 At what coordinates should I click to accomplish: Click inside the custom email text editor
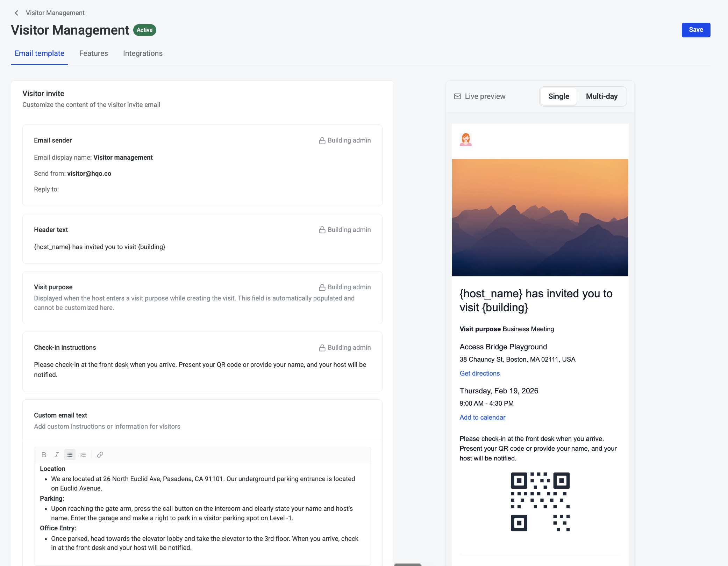(202, 513)
